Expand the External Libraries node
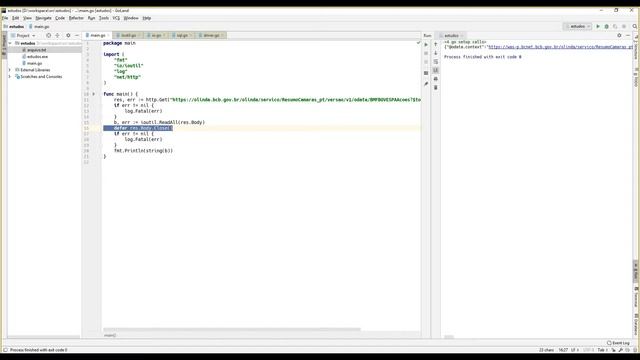Image resolution: width=640 pixels, height=360 pixels. click(10, 70)
